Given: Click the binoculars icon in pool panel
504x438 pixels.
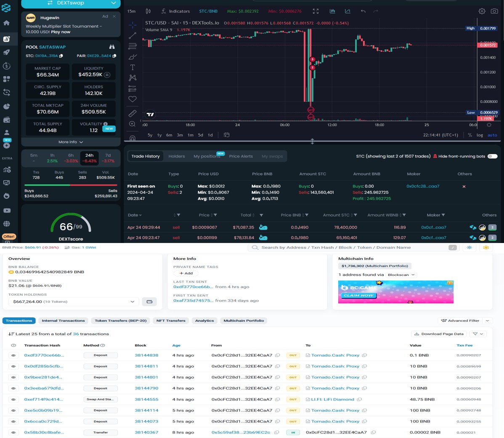Looking at the screenshot, I should (112, 47).
